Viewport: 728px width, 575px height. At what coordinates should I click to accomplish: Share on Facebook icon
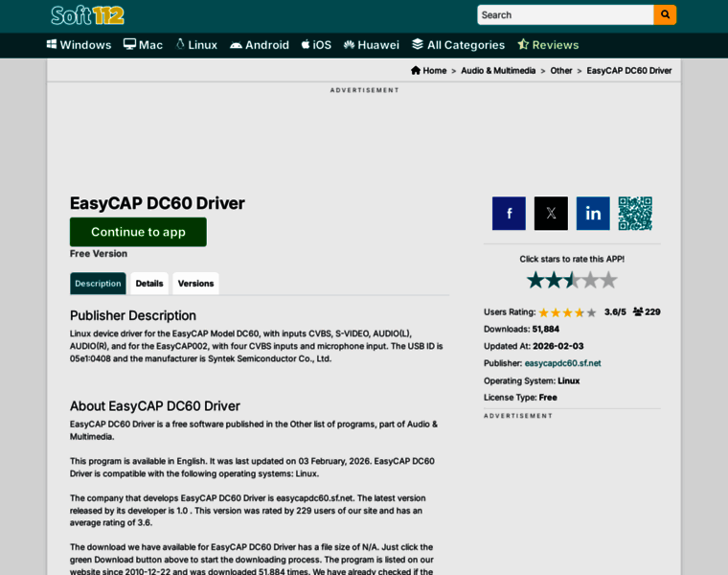coord(509,213)
